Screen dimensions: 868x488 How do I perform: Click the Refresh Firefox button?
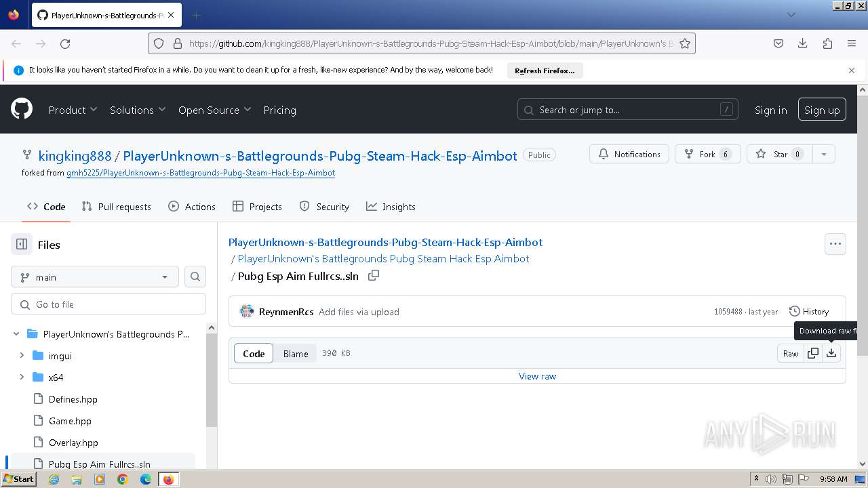point(545,70)
